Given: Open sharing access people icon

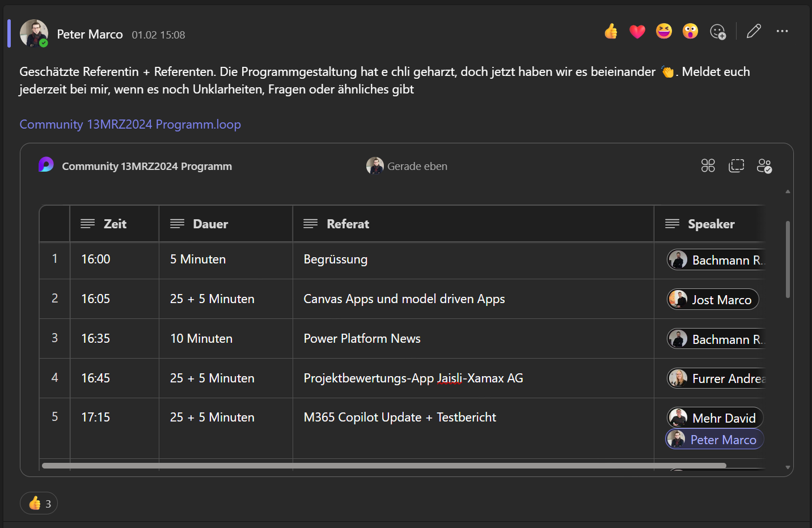Looking at the screenshot, I should 764,166.
